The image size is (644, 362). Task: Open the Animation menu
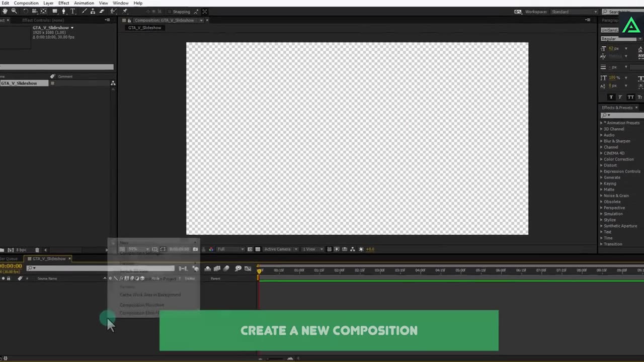point(84,3)
